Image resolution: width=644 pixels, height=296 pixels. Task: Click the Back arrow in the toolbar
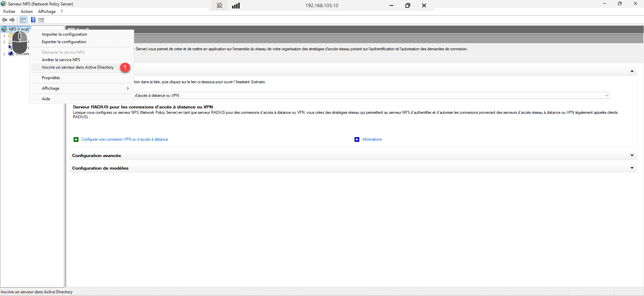tap(4, 20)
